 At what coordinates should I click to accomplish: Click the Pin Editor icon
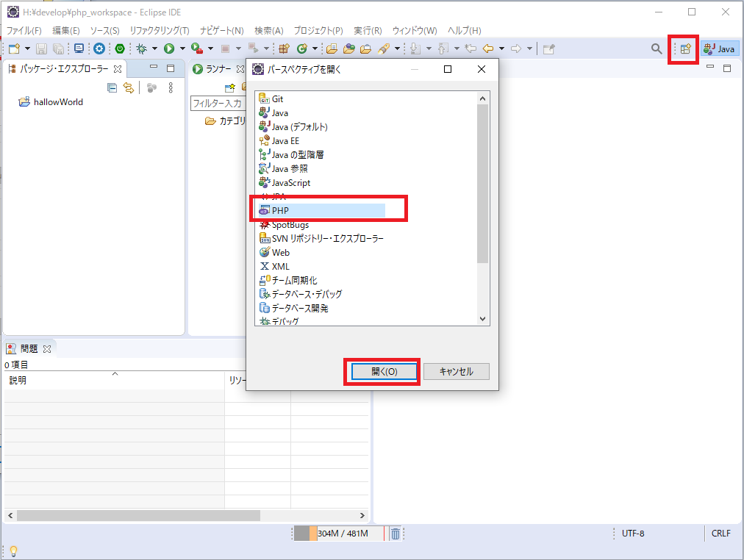[x=549, y=49]
